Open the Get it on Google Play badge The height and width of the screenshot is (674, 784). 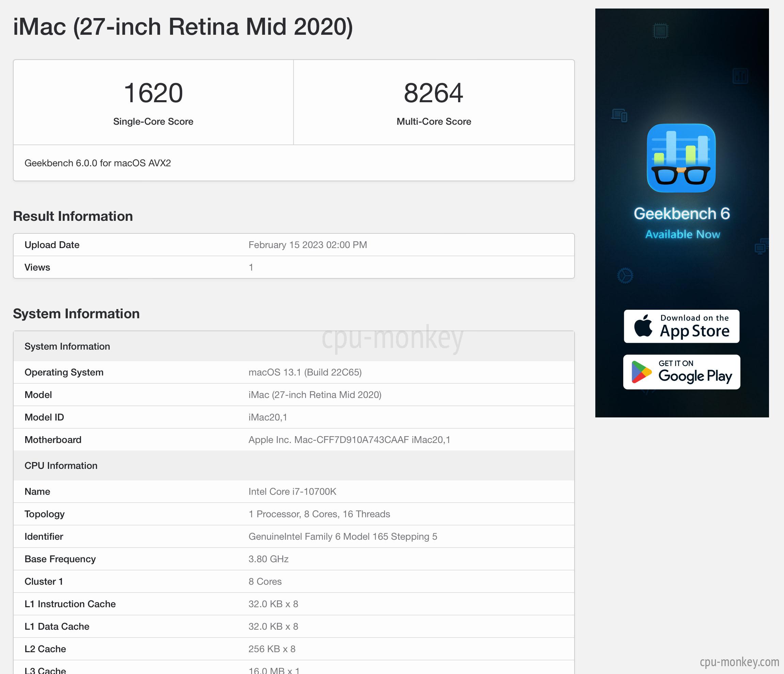pos(681,372)
